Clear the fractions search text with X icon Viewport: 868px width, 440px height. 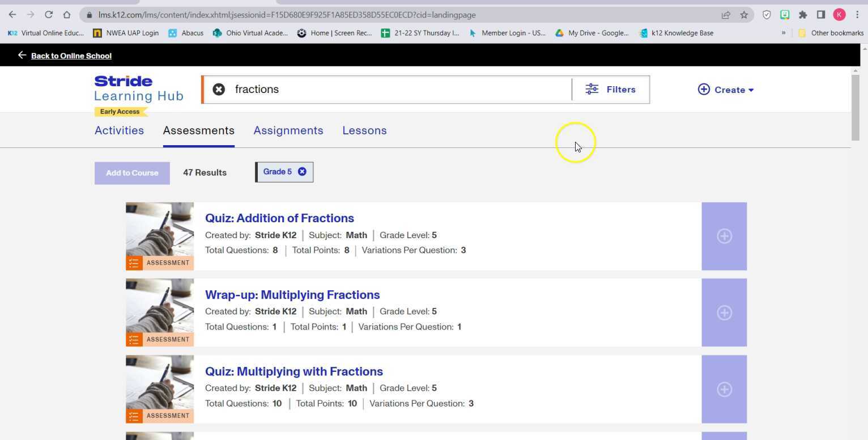coord(219,90)
